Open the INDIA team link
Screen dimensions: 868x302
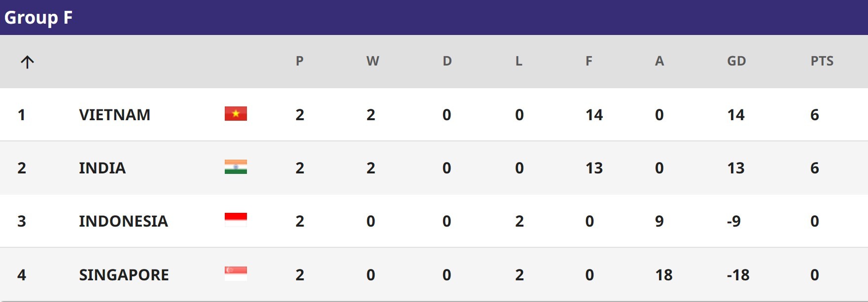tap(102, 168)
